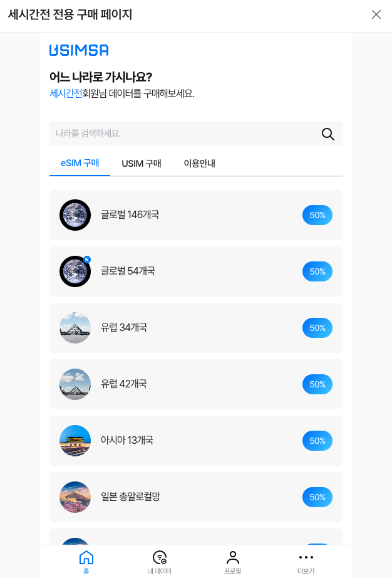Click the USIMSA logo
Screen dimensions: 392x578
pos(79,50)
